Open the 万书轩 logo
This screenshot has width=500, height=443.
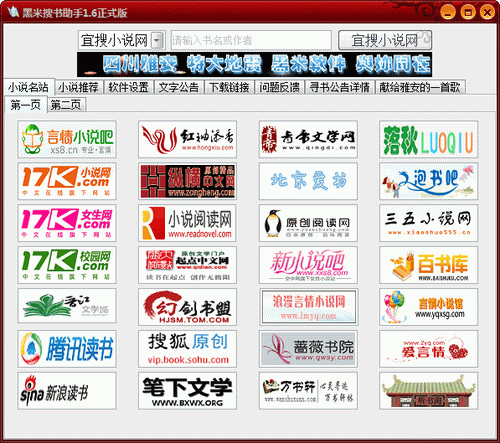click(x=308, y=391)
